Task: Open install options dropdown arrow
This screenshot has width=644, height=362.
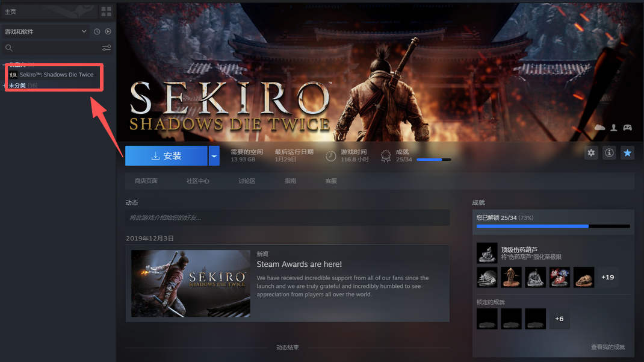Action: pyautogui.click(x=214, y=156)
